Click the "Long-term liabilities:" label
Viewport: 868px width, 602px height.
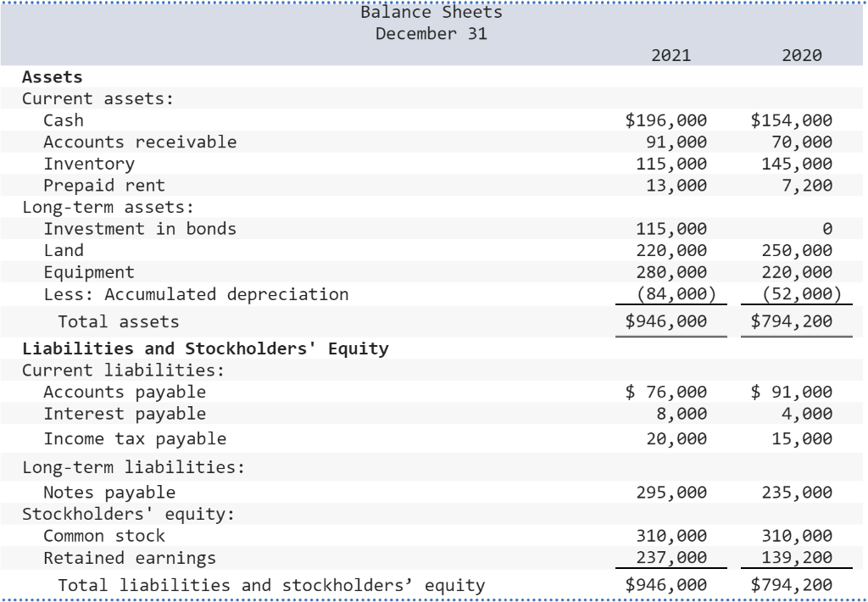(133, 467)
